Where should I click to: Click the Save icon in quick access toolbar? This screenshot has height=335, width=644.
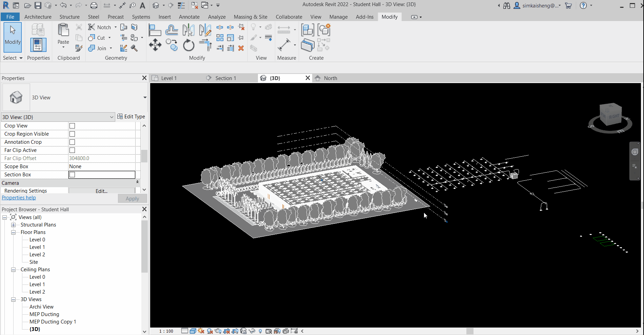38,5
